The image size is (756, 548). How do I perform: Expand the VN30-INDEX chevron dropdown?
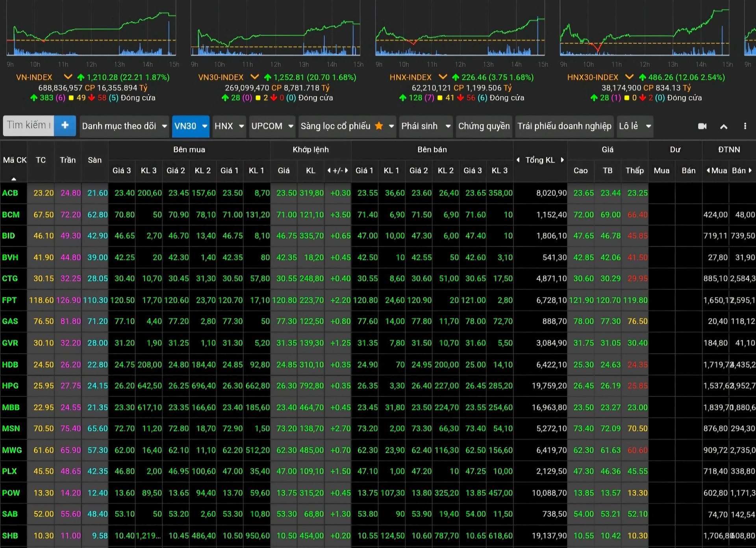tap(255, 77)
